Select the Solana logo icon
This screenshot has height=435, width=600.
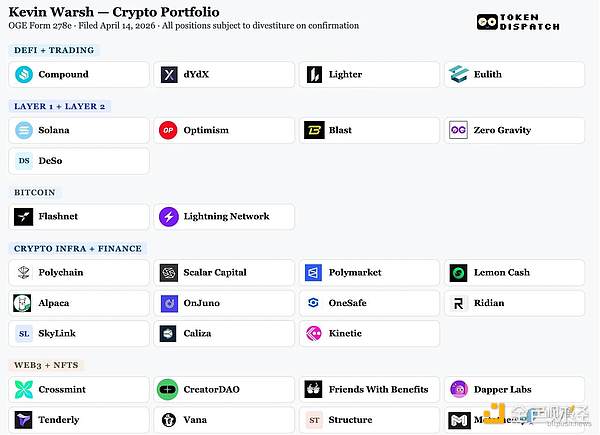pos(24,130)
